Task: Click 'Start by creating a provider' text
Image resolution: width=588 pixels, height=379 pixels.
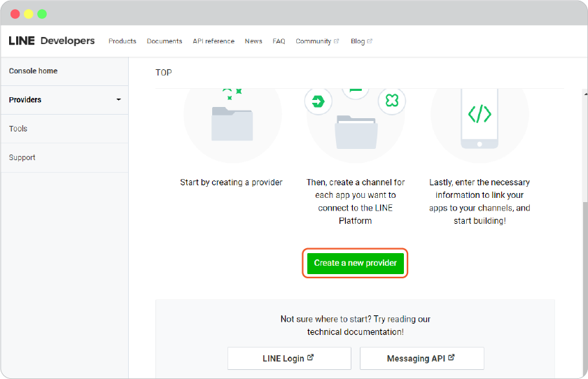Action: coord(231,183)
